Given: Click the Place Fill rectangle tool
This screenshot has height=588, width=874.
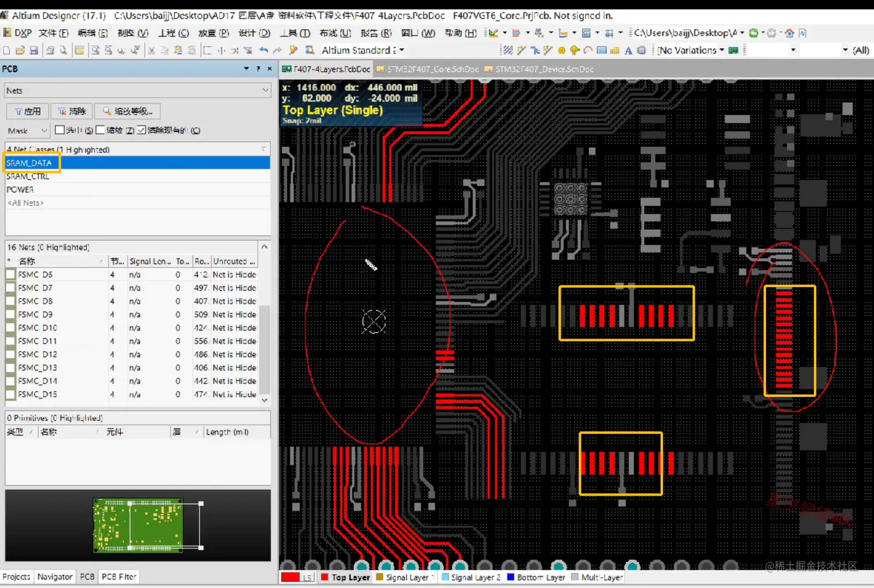Looking at the screenshot, I should point(602,50).
